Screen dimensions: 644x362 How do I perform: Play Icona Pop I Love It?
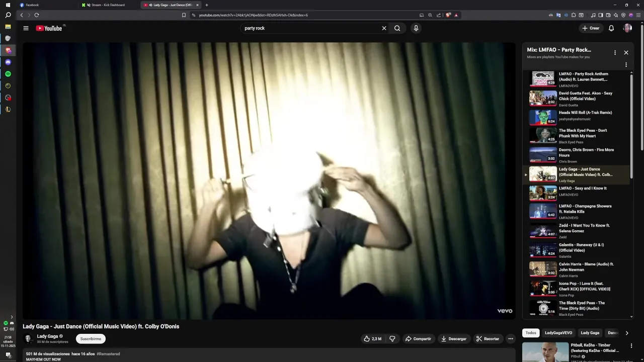[576, 288]
